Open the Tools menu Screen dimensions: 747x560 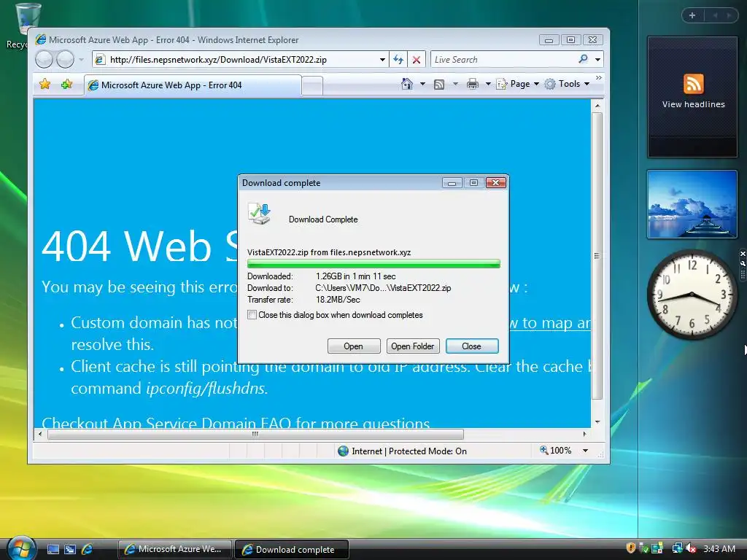pyautogui.click(x=567, y=84)
